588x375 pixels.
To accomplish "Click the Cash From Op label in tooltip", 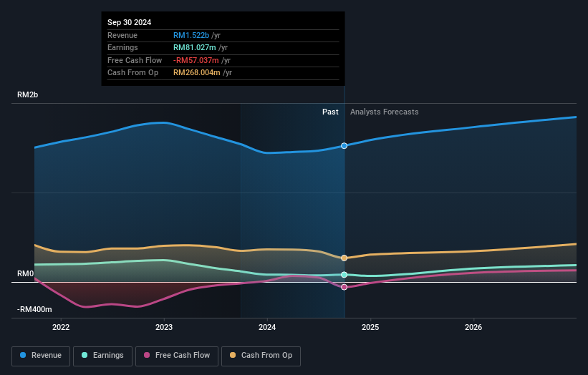I will pyautogui.click(x=132, y=73).
